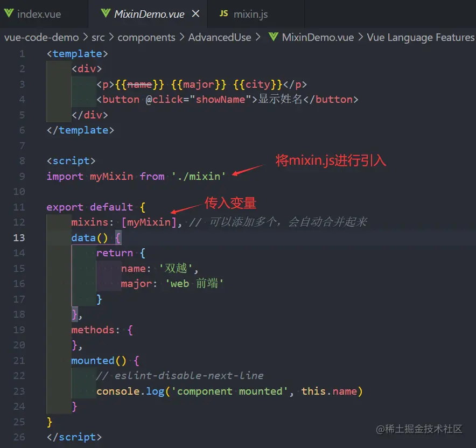Click line number 1 in gutter
This screenshot has width=476, height=448.
(22, 54)
